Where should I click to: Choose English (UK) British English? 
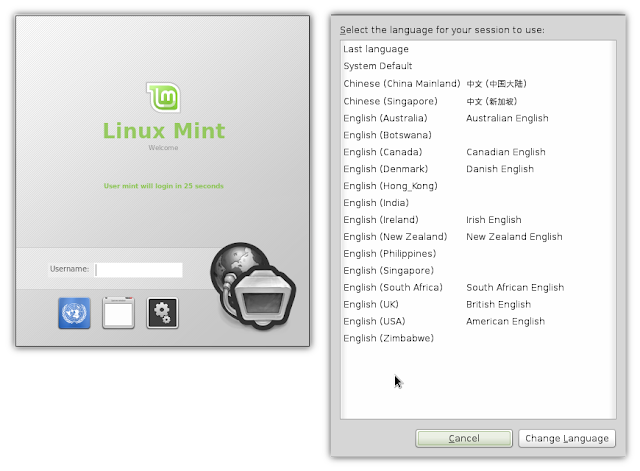(370, 305)
